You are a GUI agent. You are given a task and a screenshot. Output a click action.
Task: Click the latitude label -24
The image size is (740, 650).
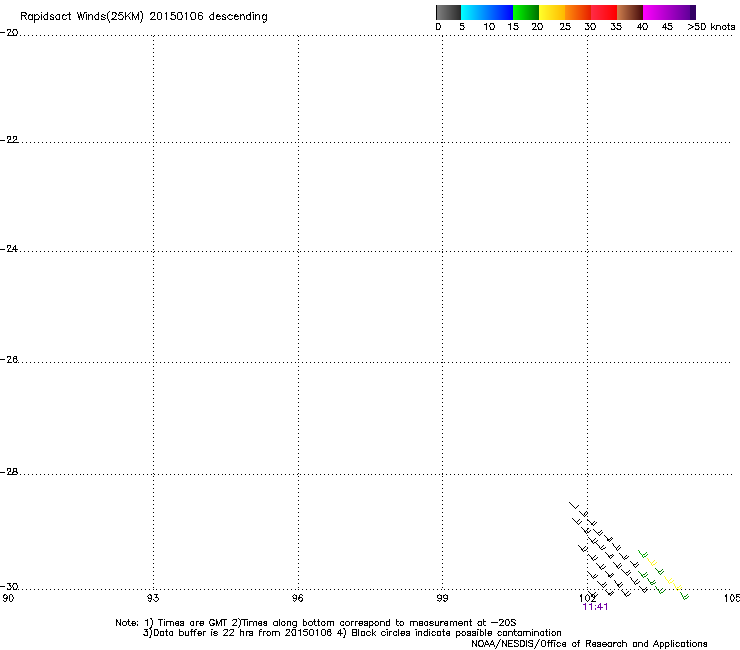pos(9,249)
